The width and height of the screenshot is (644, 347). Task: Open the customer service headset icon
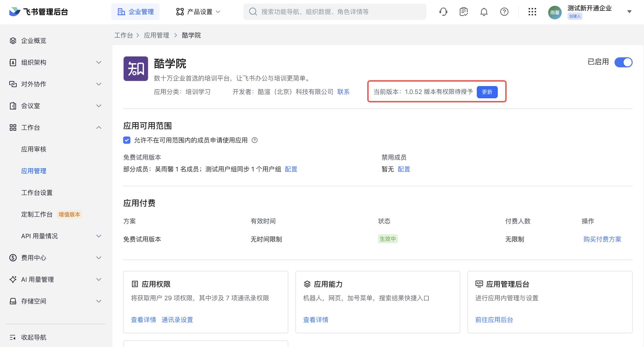pyautogui.click(x=443, y=12)
